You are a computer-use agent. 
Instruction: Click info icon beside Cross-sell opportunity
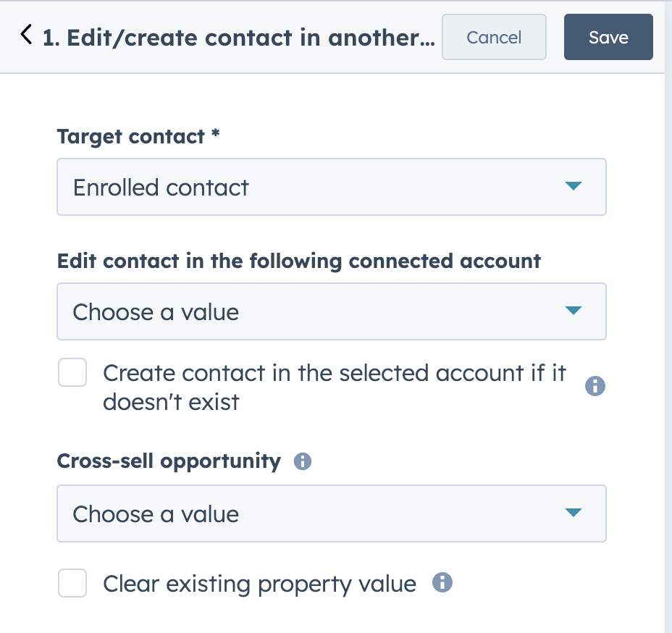click(x=303, y=461)
